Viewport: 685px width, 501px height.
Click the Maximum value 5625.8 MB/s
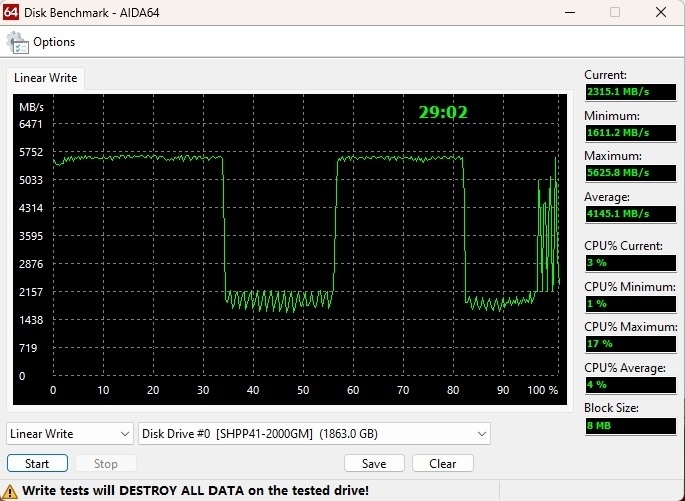click(x=630, y=173)
